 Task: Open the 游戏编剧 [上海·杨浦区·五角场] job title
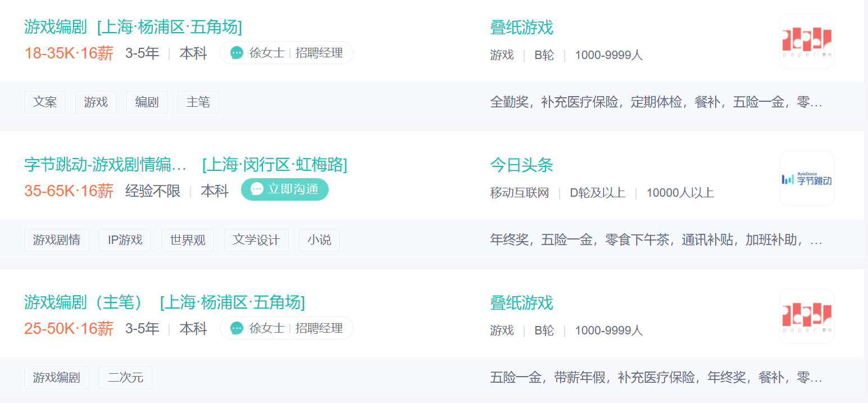click(x=133, y=27)
